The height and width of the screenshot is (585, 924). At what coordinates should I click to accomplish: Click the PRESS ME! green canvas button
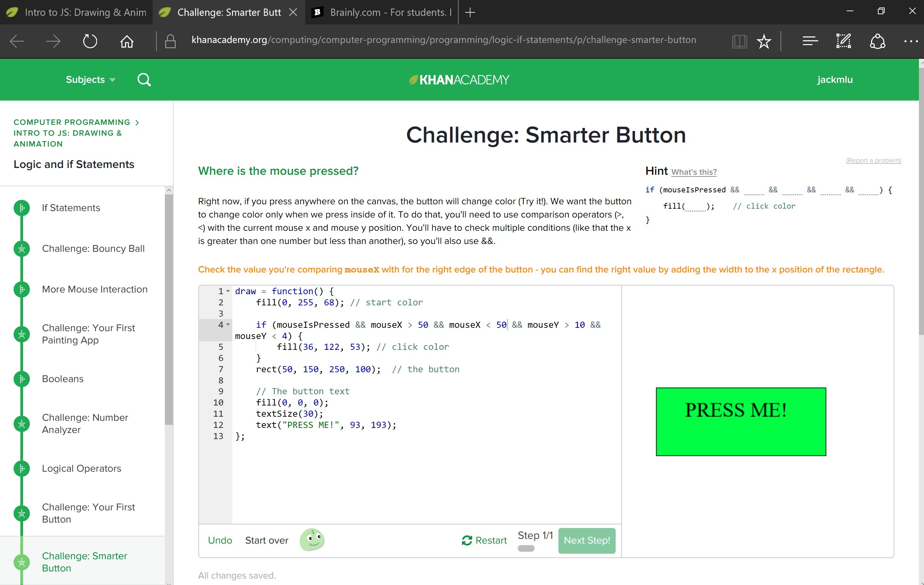(740, 421)
